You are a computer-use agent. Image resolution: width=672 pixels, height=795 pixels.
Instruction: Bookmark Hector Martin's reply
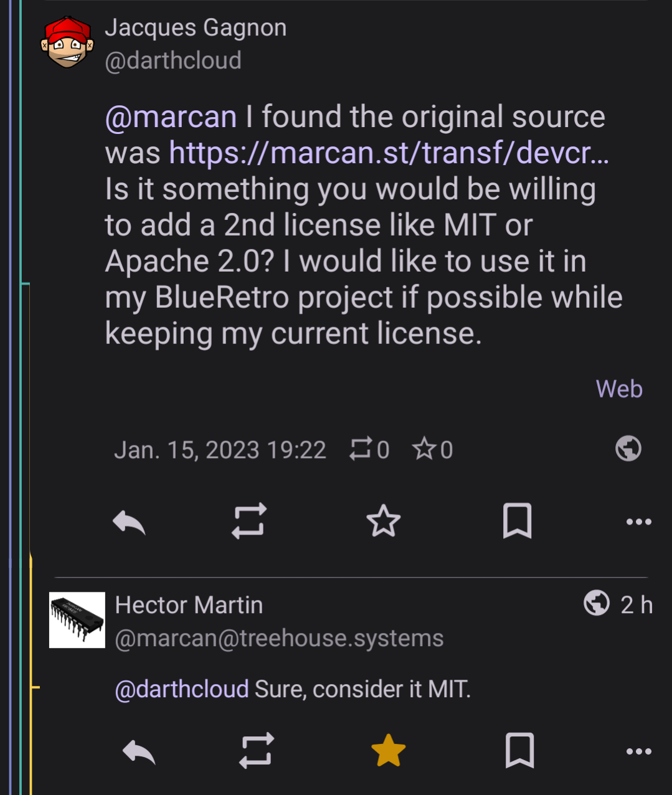tap(521, 751)
